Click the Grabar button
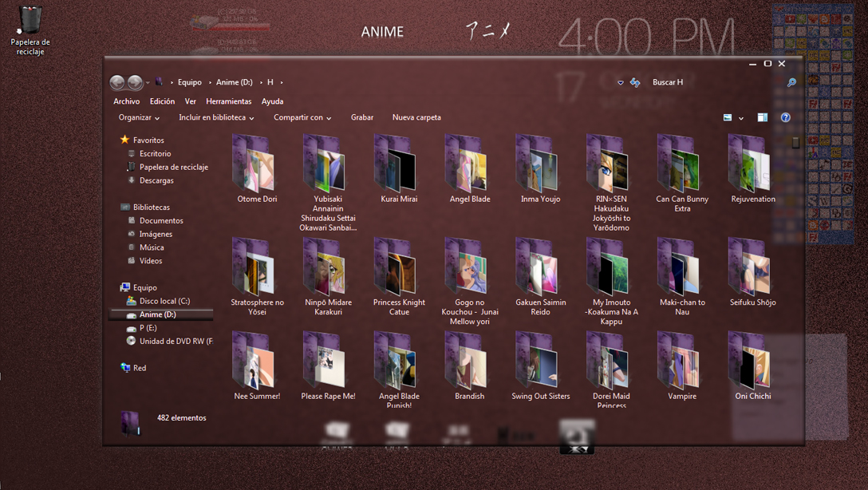Viewport: 868px width, 490px height. pos(362,117)
